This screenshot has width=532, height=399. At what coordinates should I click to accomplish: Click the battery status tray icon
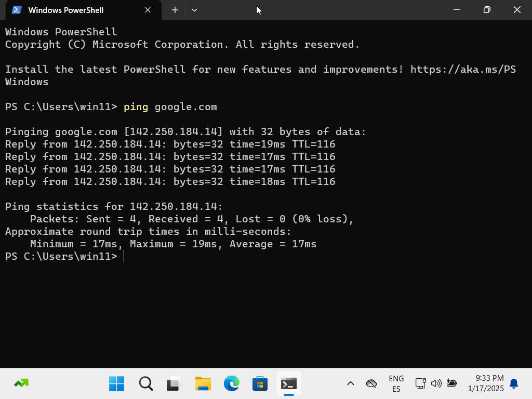pyautogui.click(x=452, y=383)
